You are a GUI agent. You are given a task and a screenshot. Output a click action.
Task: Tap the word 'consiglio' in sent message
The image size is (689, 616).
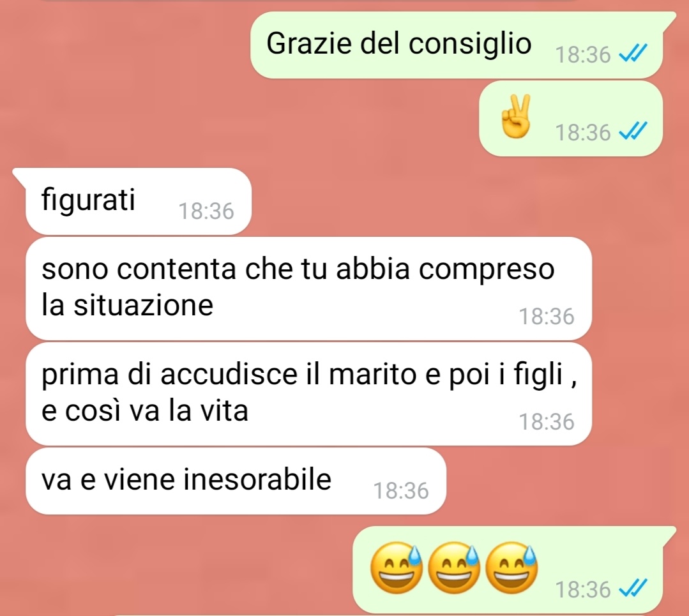click(x=470, y=45)
